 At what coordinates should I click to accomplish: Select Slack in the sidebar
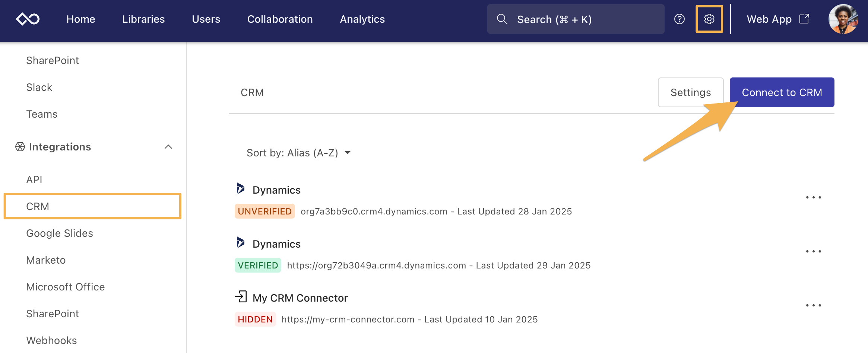pos(39,87)
